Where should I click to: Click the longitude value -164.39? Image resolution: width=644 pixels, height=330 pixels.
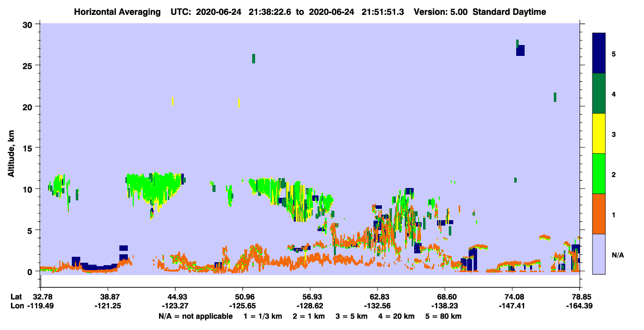click(580, 306)
